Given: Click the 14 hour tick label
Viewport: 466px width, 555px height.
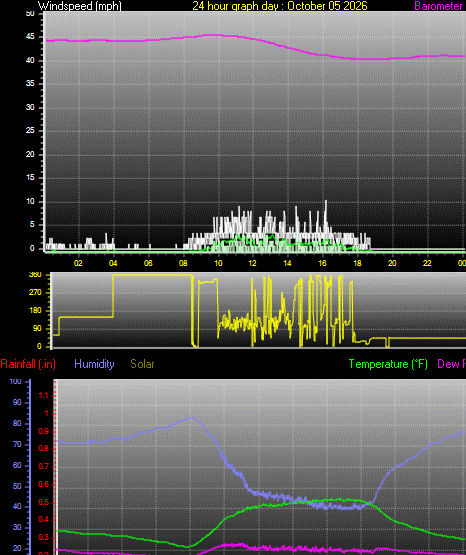Looking at the screenshot, I should pyautogui.click(x=287, y=263).
